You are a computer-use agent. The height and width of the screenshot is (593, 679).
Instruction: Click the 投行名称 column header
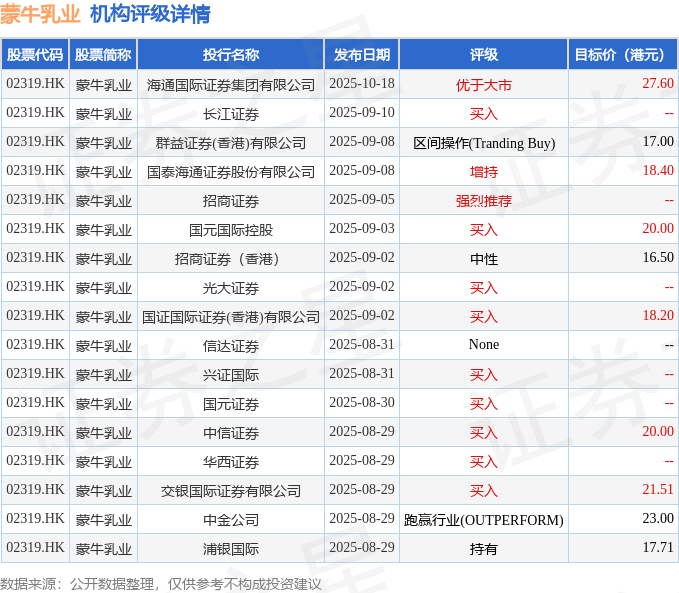231,55
